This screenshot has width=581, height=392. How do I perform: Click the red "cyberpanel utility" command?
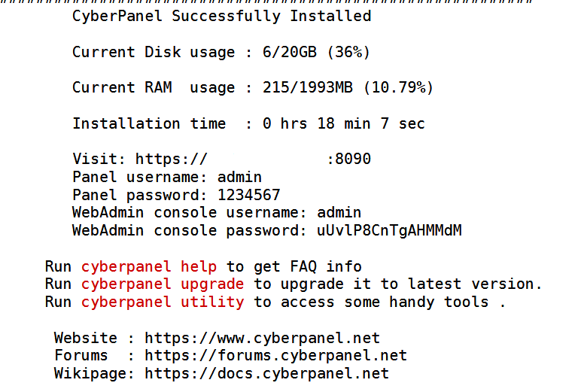[163, 302]
